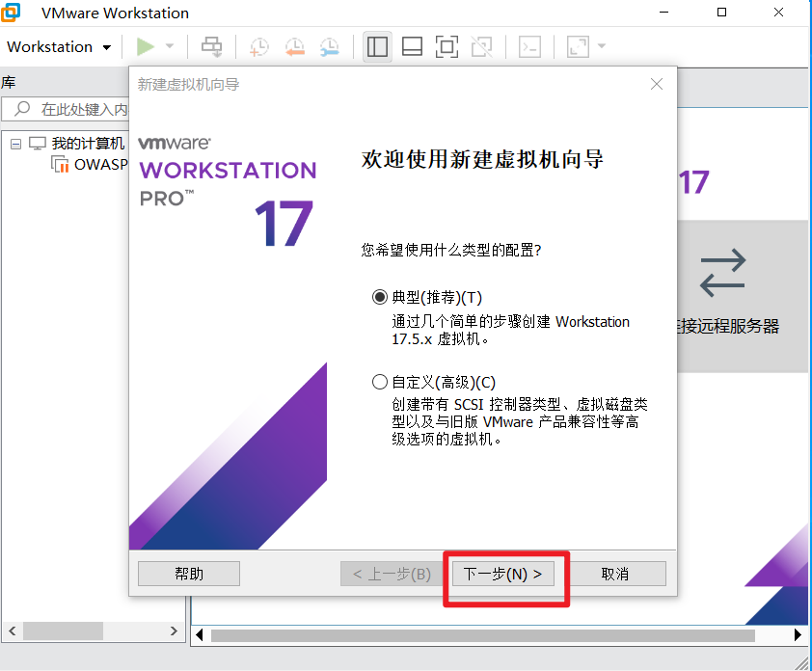This screenshot has width=812, height=671.
Task: Select the 自定义(高级)(C) radio button
Action: pos(380,382)
